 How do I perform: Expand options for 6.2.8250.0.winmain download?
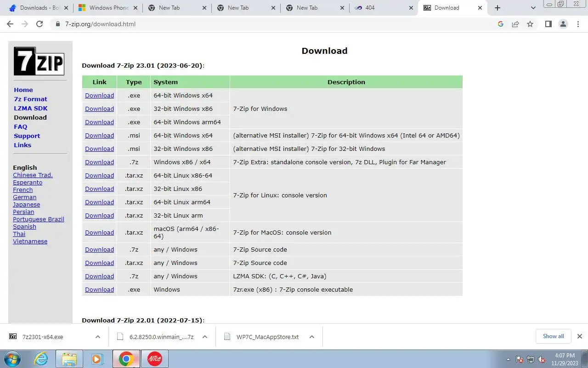tap(205, 337)
